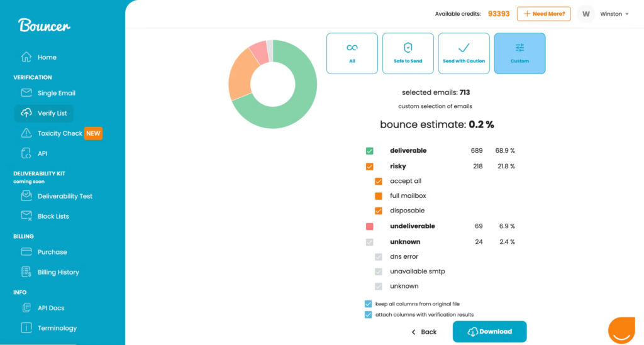This screenshot has height=345, width=644.
Task: Open Toxicity Check page
Action: 60,133
